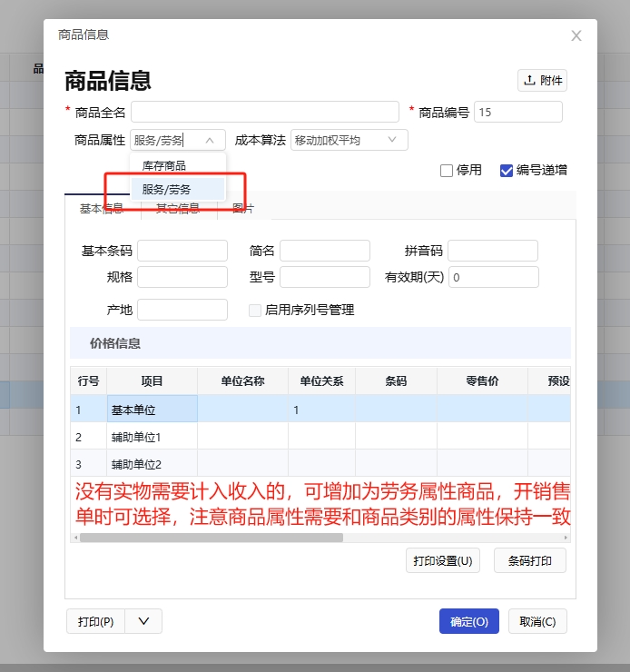The image size is (630, 672).
Task: Enable 启用序列号管理 checkbox
Action: click(255, 310)
